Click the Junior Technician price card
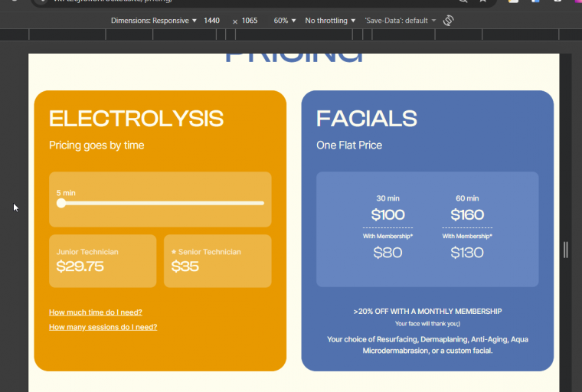Screen dimensions: 582x392 103,261
